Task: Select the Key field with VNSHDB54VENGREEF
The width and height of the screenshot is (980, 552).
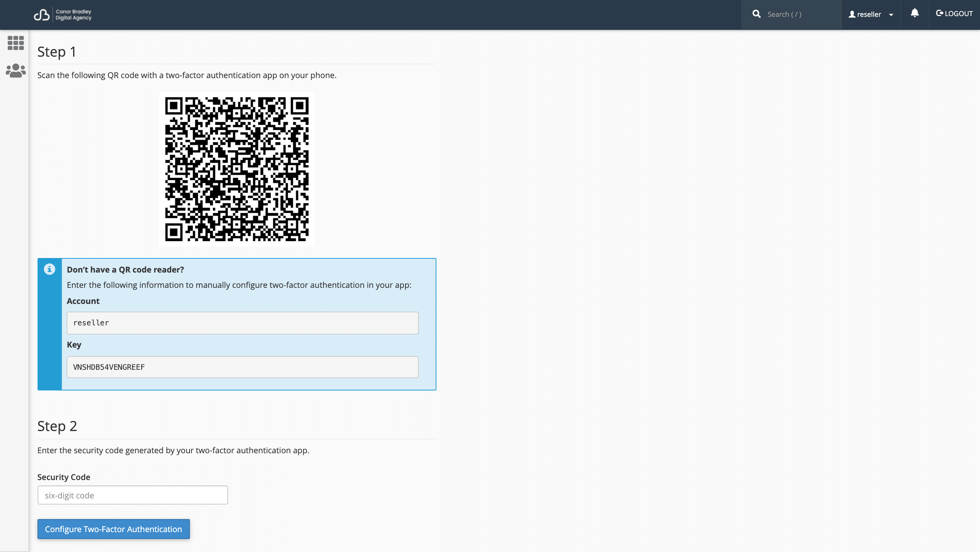Action: [x=243, y=367]
